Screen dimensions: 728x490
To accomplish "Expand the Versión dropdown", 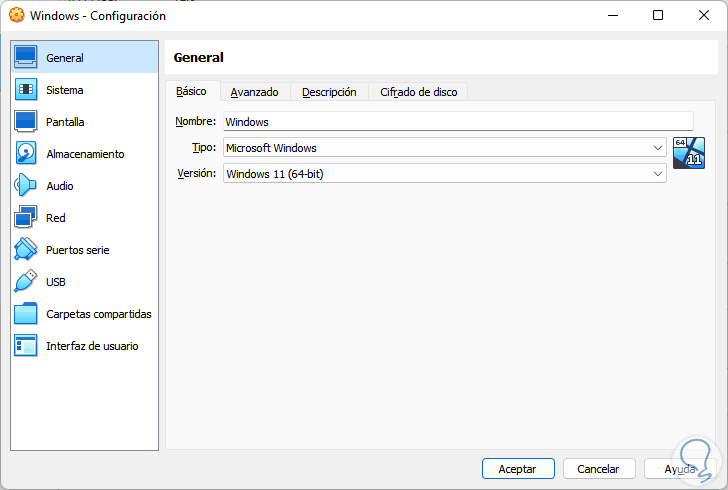I will pos(657,174).
